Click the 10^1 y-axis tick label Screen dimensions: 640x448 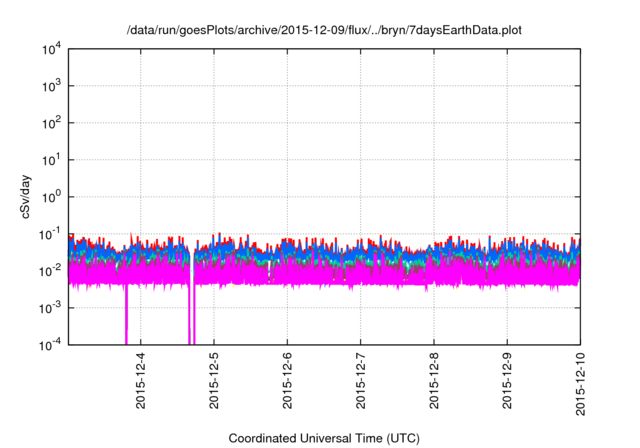point(51,160)
